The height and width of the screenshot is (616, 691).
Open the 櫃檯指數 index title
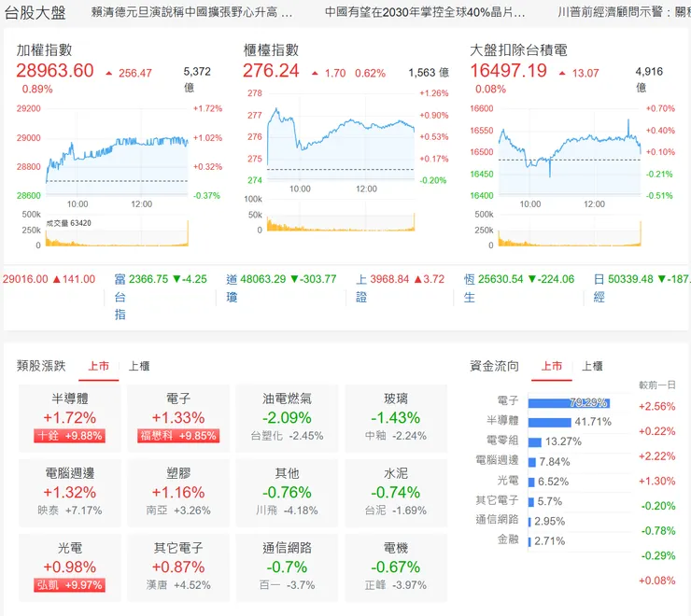click(271, 49)
